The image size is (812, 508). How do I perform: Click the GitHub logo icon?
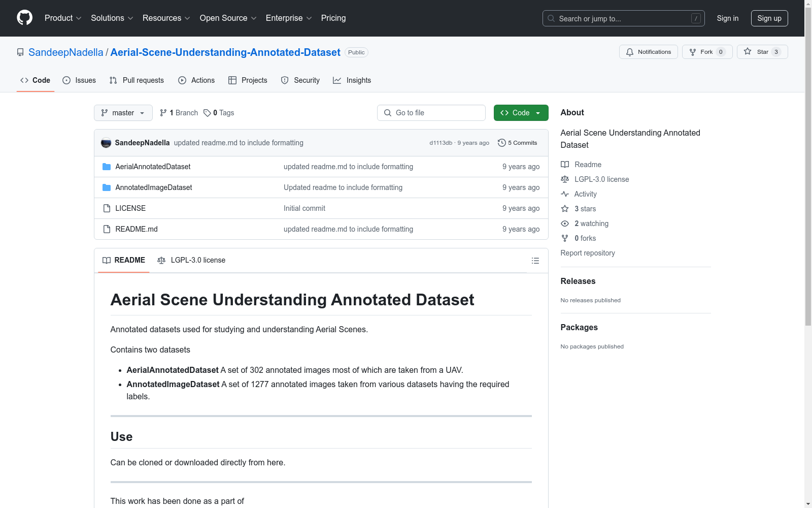point(24,18)
